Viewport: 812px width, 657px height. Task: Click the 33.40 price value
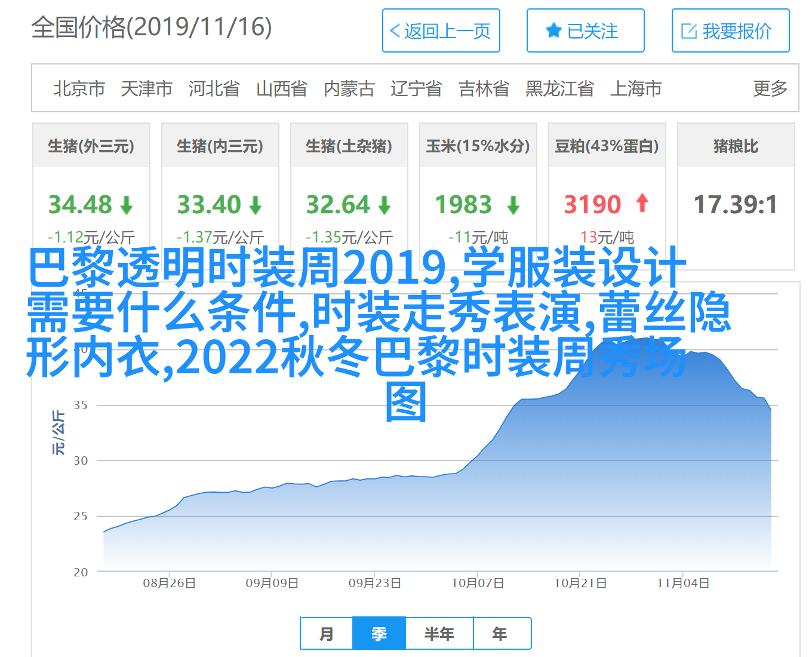[x=209, y=205]
